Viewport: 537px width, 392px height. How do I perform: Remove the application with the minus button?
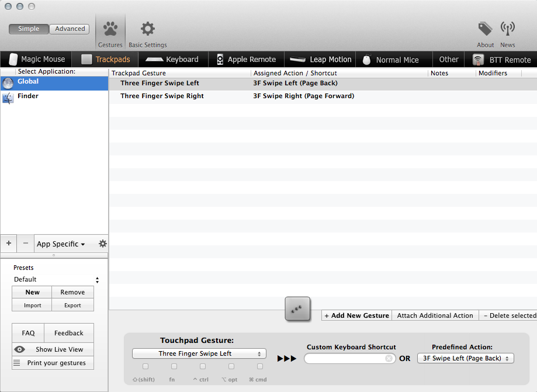(x=26, y=243)
